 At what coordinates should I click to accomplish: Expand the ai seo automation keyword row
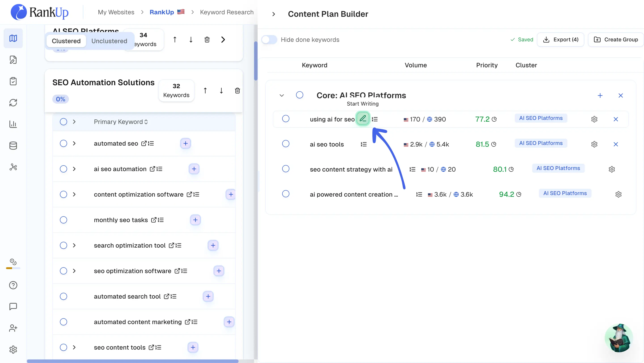[74, 169]
